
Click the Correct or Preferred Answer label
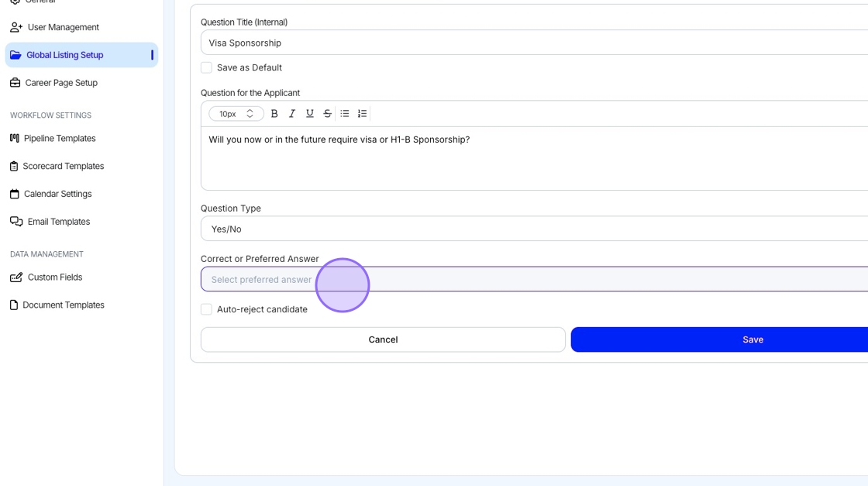(260, 258)
